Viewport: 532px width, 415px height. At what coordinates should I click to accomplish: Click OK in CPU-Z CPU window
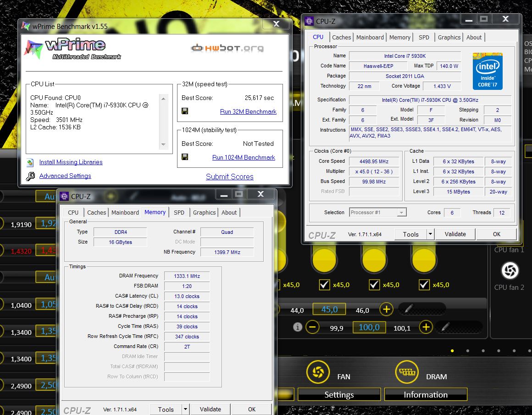[x=496, y=234]
